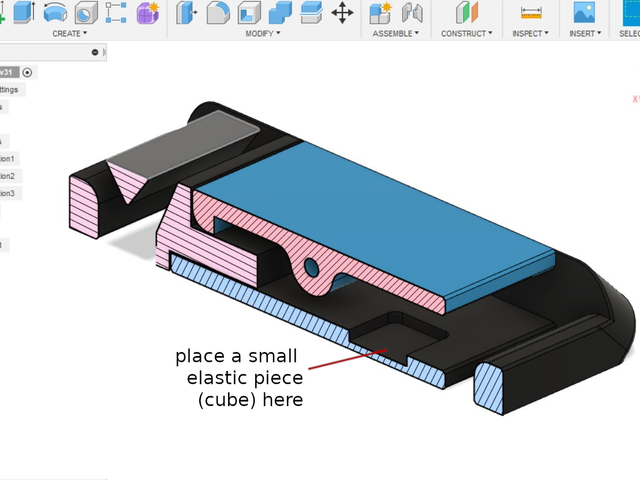
Task: Expand the MODIFY dropdown menu
Action: click(x=263, y=33)
